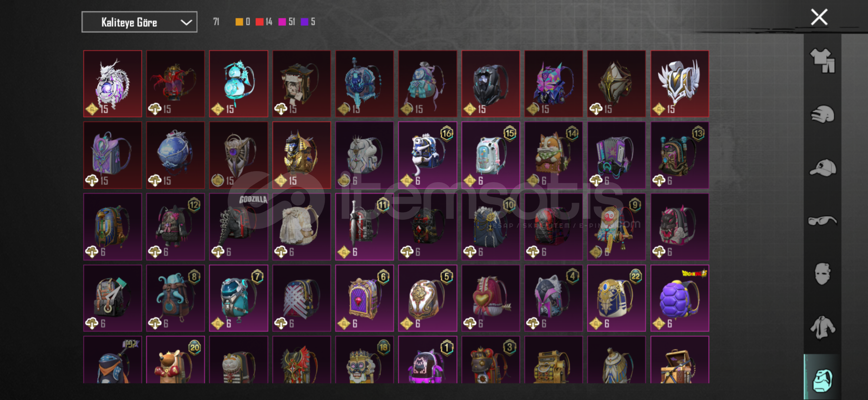Viewport: 868px width, 400px height.
Task: Select the highlighted backpack category icon
Action: 822,380
